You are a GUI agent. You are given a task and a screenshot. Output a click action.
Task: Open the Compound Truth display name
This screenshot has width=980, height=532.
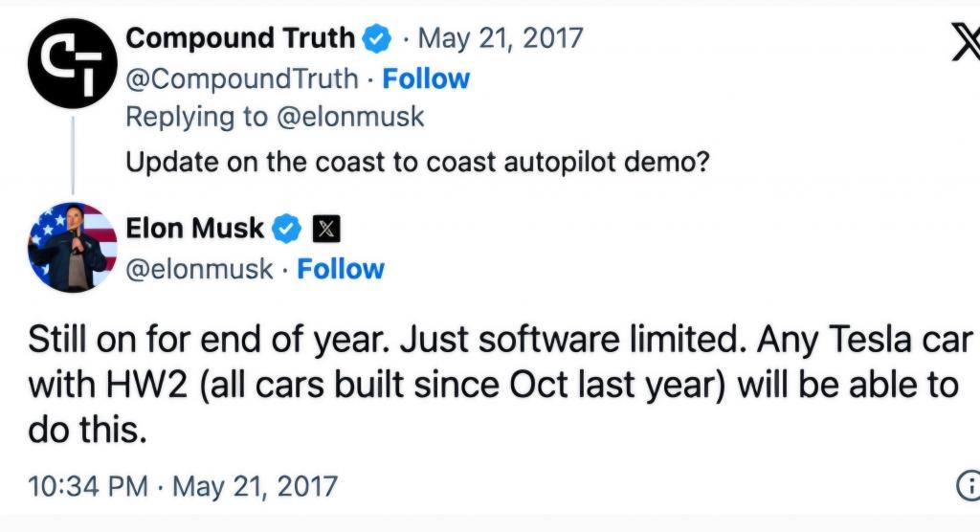240,38
